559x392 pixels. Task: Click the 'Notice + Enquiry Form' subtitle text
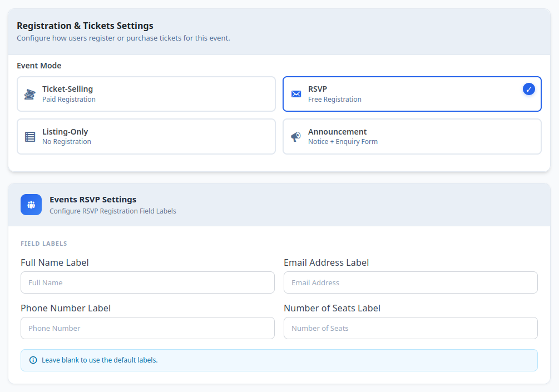(x=343, y=142)
